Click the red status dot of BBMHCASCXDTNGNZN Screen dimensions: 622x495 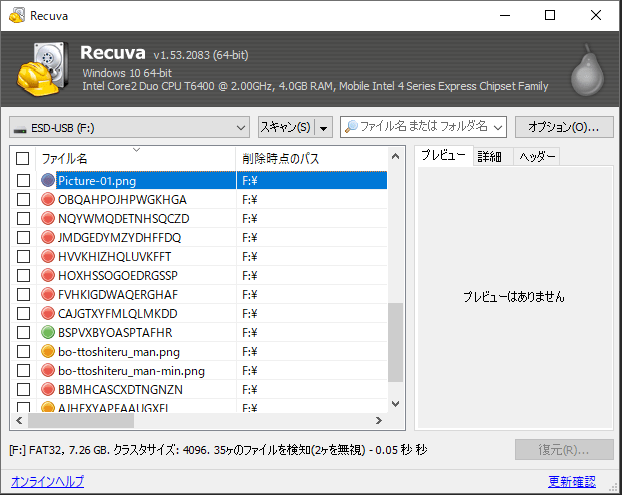pos(48,389)
